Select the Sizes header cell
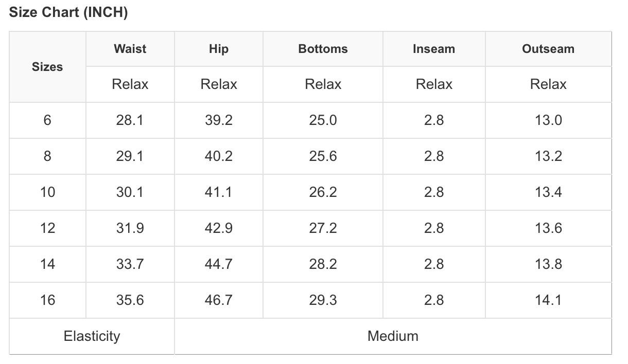The width and height of the screenshot is (628, 364). coord(47,67)
